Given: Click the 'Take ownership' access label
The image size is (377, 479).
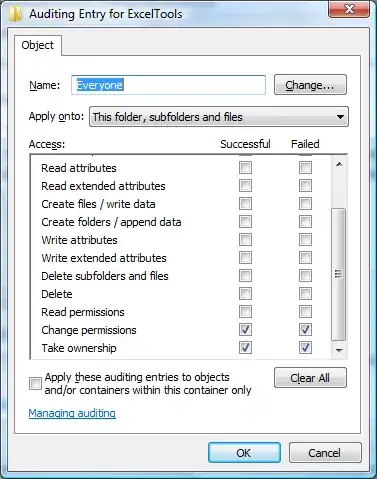Looking at the screenshot, I should pyautogui.click(x=79, y=348).
